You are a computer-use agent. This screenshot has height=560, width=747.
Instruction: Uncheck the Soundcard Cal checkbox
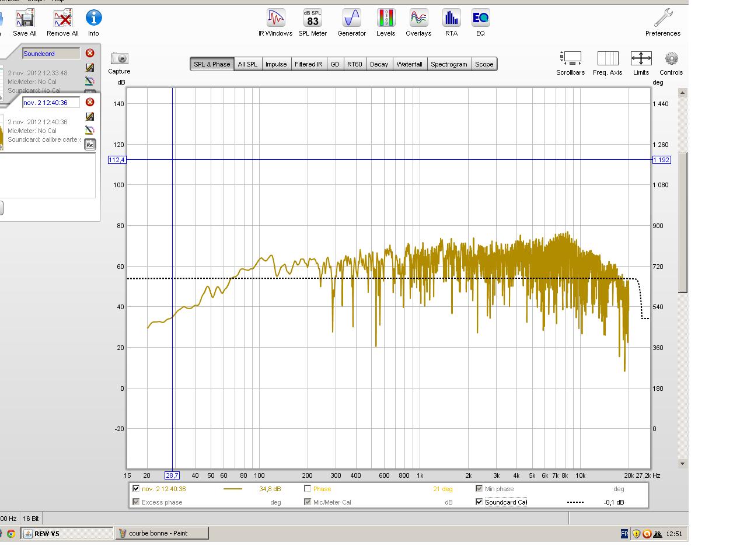(479, 502)
